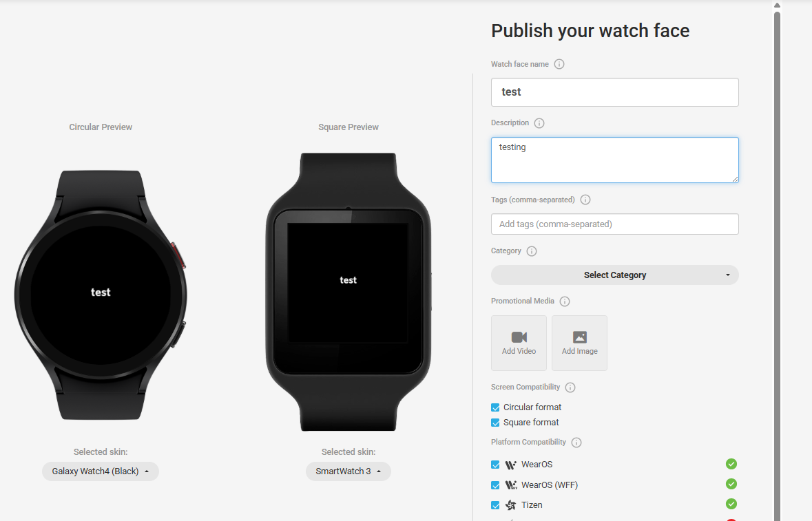This screenshot has width=812, height=521.
Task: Toggle the Tizen platform checkbox
Action: click(x=496, y=505)
